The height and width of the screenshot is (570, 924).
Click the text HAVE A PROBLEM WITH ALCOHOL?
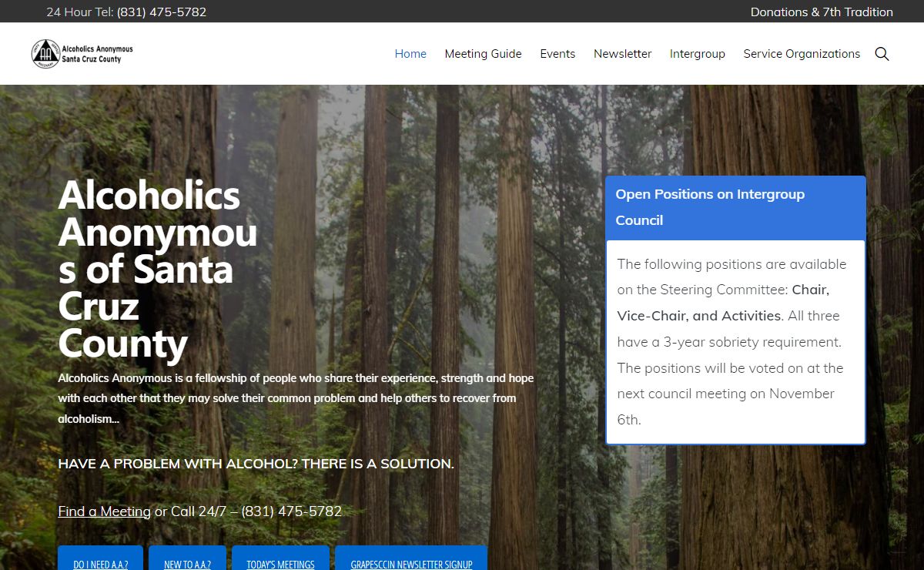pyautogui.click(x=178, y=464)
